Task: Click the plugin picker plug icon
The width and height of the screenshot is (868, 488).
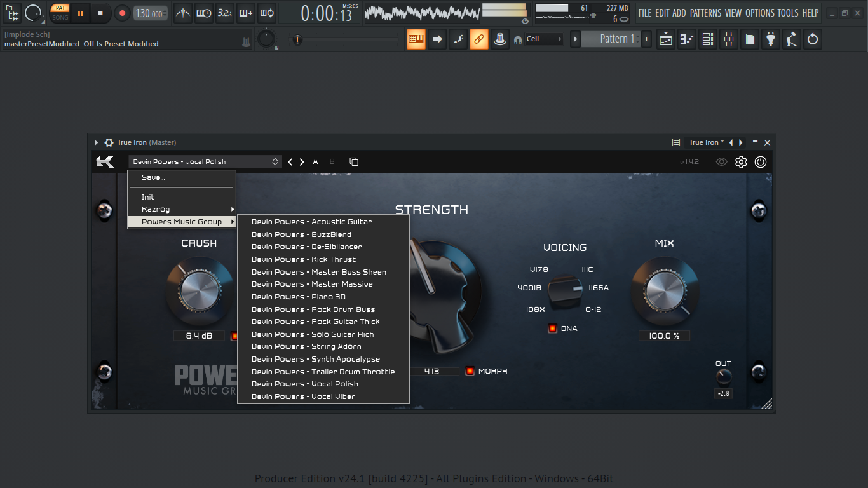Action: [x=771, y=39]
